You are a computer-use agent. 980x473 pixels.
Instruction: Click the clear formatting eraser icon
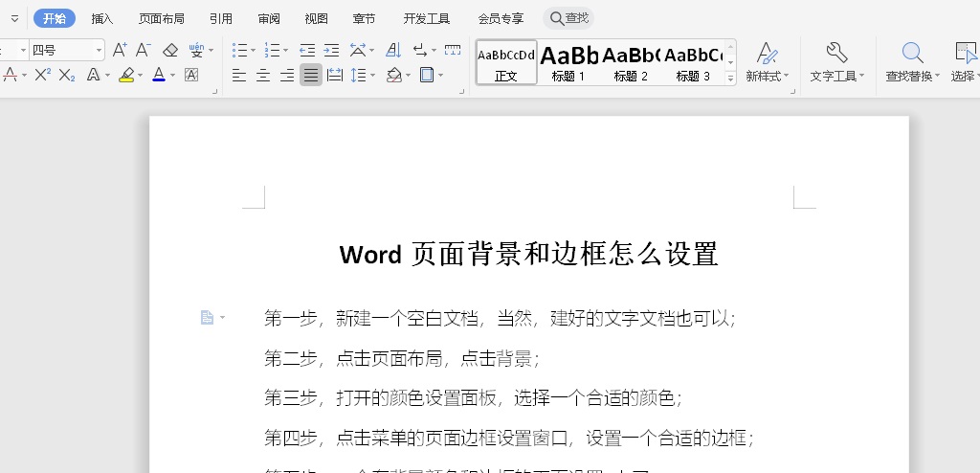click(170, 50)
